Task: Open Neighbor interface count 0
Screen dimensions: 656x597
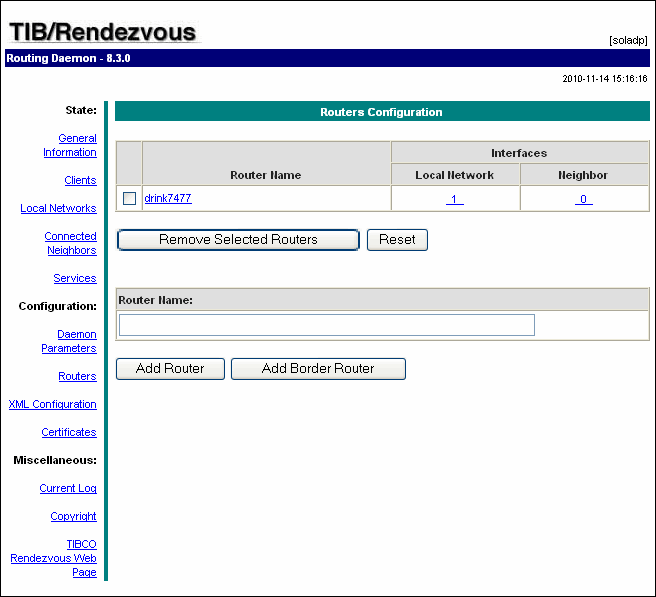Action: point(584,199)
